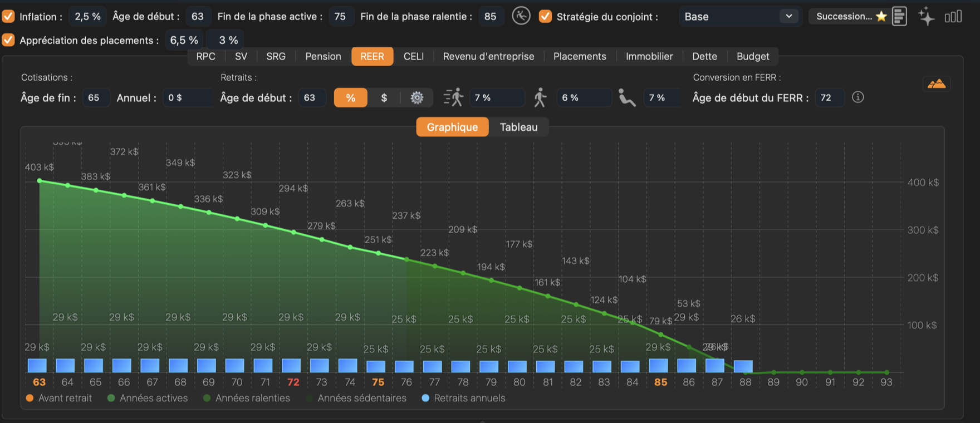Click the circular activity phase icon

[521, 16]
